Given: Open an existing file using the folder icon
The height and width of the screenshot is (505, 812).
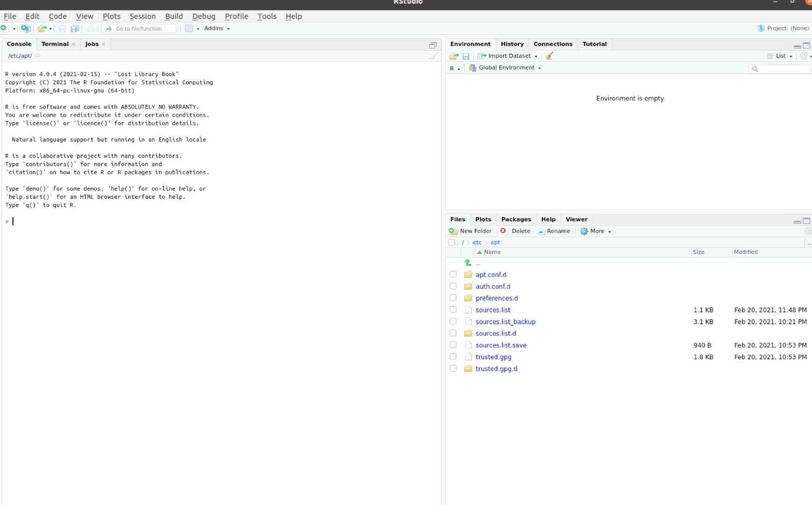Looking at the screenshot, I should (41, 28).
